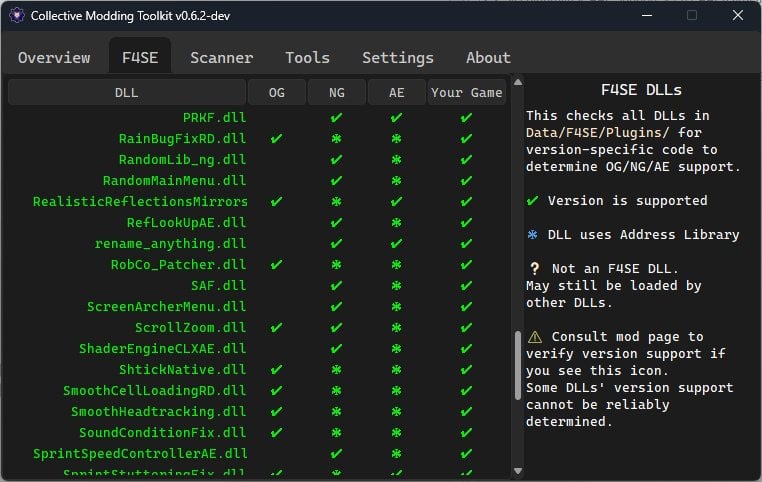Open the Tools tab
Viewport: 762px width, 482px height.
(x=307, y=57)
